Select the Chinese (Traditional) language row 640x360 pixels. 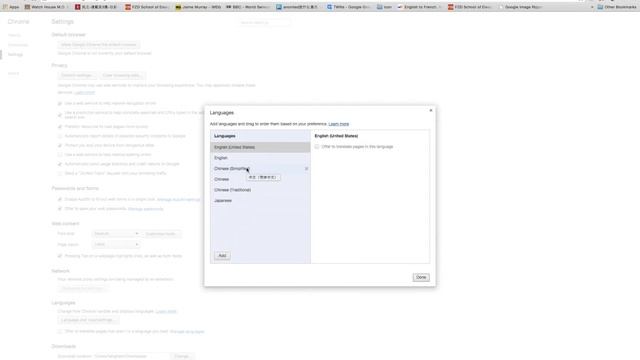click(260, 190)
